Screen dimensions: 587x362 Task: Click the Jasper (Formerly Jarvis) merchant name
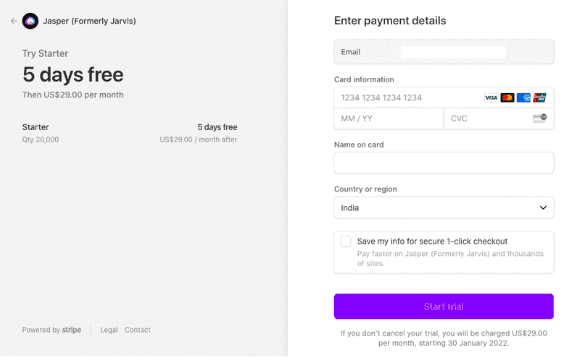89,21
